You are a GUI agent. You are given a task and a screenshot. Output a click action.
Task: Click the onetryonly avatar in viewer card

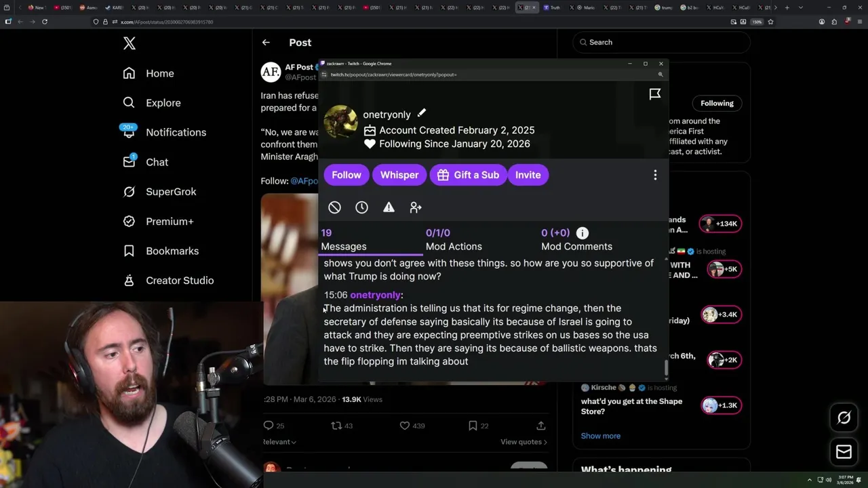tap(340, 122)
